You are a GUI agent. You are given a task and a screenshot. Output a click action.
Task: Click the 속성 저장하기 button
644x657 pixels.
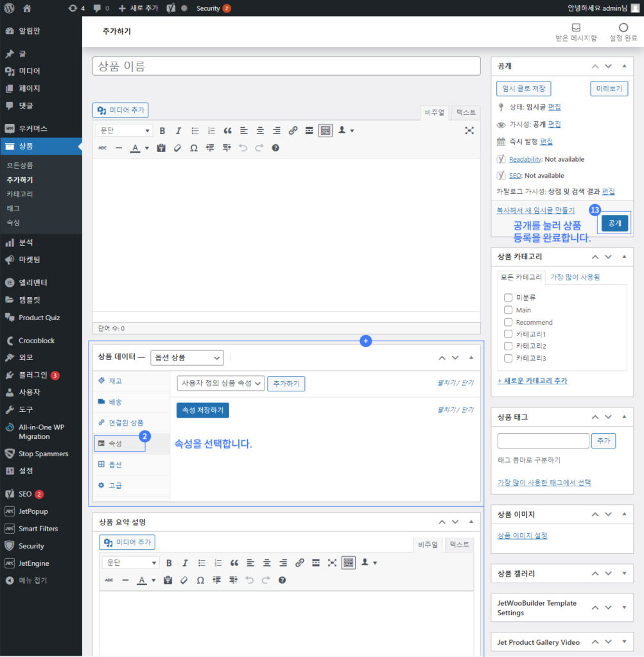pos(202,411)
